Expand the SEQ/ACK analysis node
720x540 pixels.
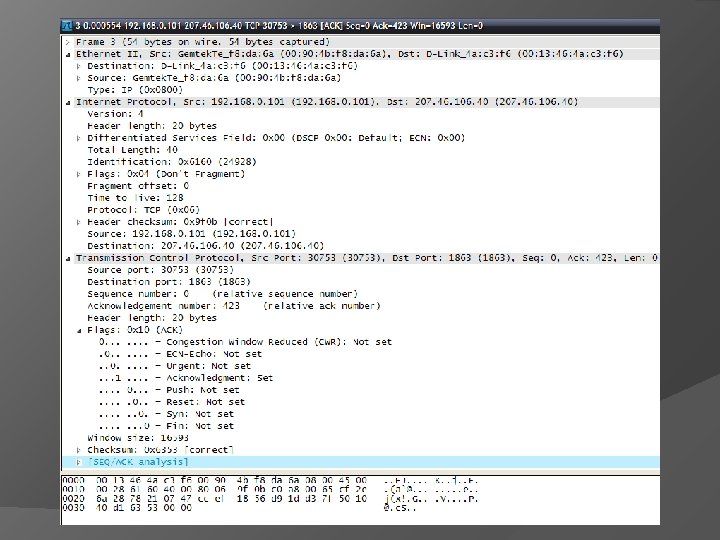tap(79, 462)
